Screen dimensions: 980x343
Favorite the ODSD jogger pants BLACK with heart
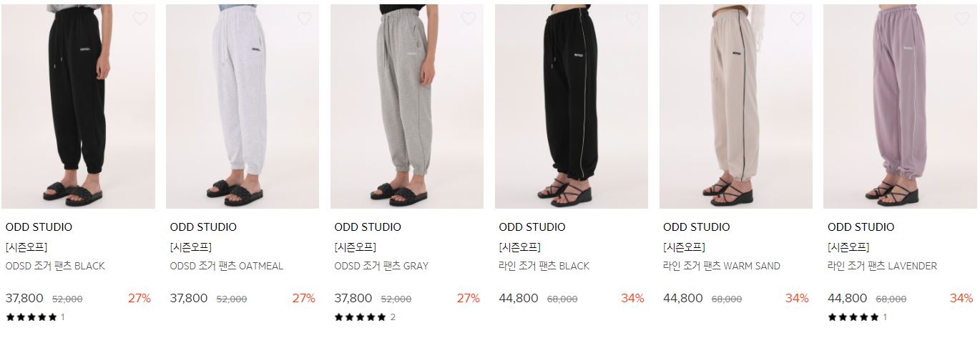pyautogui.click(x=140, y=19)
